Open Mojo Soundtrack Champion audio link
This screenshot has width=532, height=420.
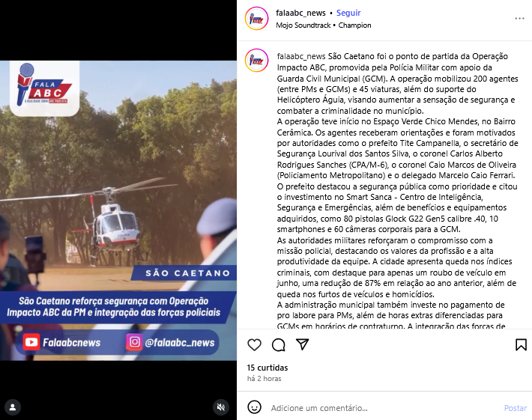(x=324, y=25)
